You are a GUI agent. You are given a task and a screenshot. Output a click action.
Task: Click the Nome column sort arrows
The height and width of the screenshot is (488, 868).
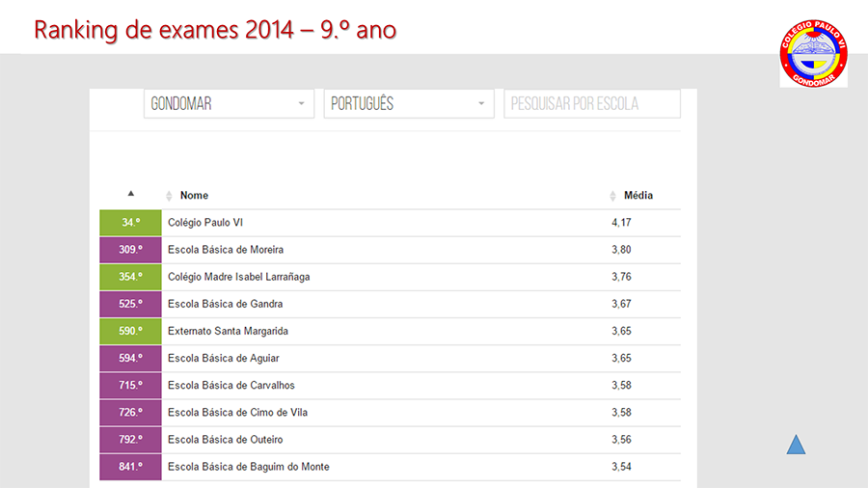pos(169,196)
